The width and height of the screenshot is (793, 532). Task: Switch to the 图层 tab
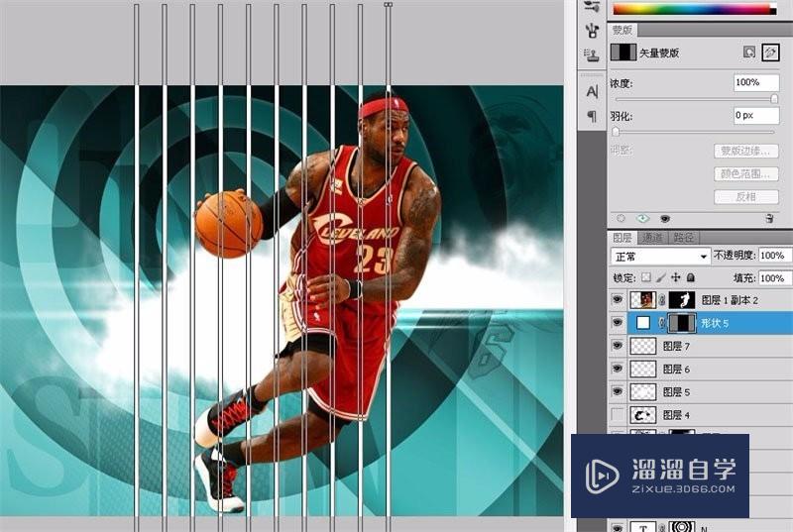623,238
